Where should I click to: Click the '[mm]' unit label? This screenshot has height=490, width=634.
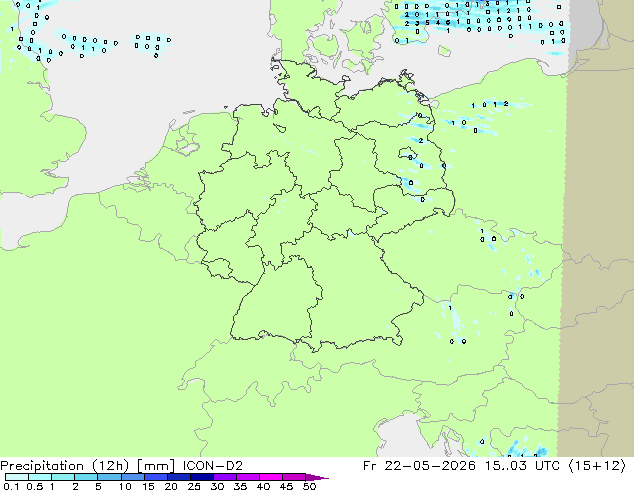156,466
